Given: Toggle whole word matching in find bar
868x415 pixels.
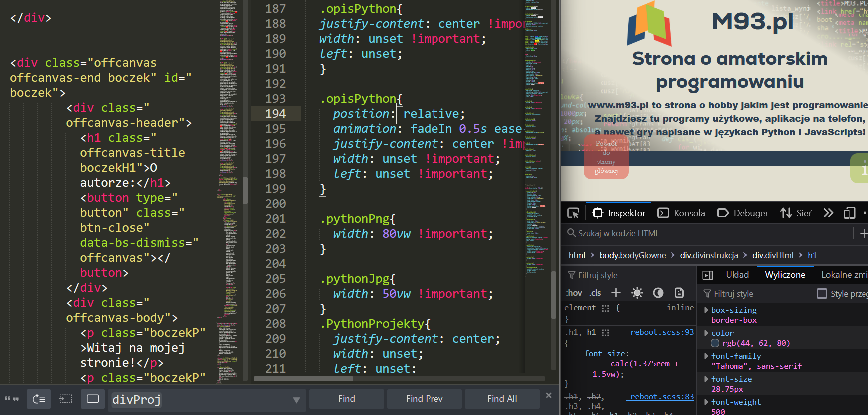Looking at the screenshot, I should 12,399.
